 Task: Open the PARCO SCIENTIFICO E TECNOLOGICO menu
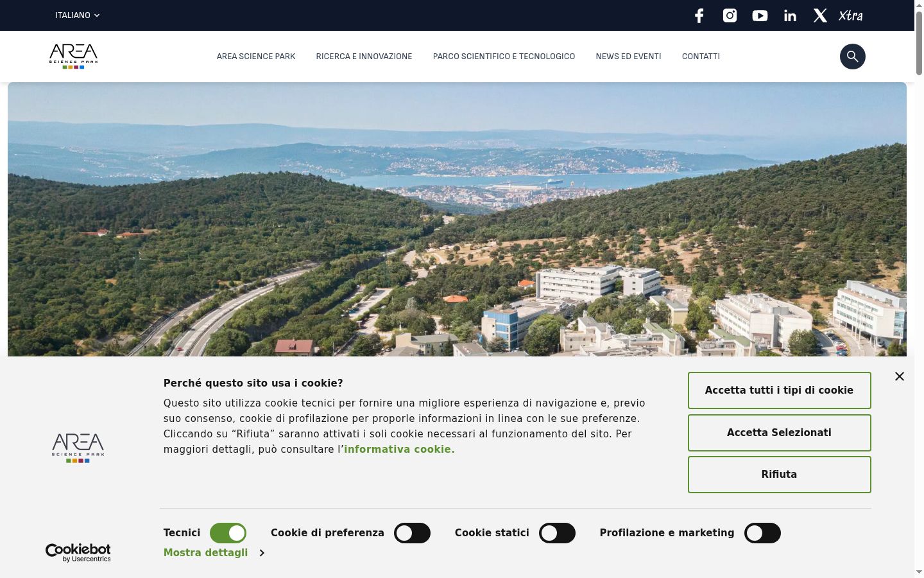[x=504, y=57]
